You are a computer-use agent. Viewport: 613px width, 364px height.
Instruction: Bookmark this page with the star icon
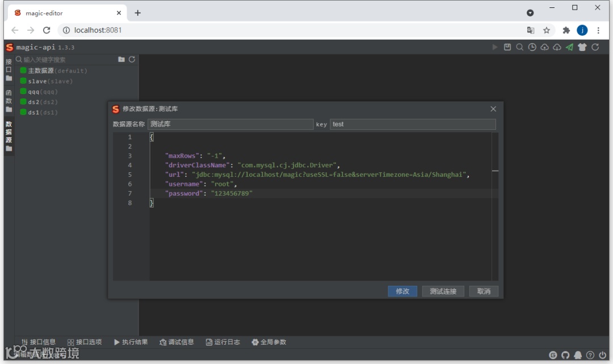point(547,30)
